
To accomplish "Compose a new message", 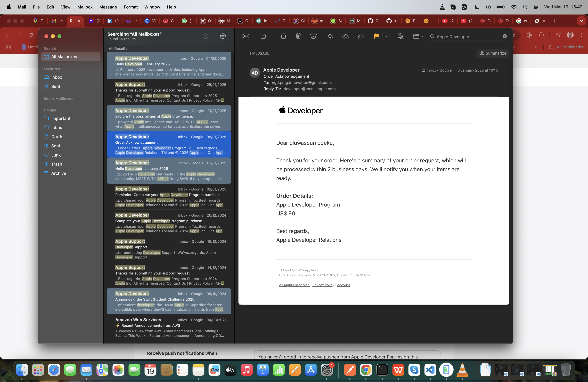I will point(263,36).
